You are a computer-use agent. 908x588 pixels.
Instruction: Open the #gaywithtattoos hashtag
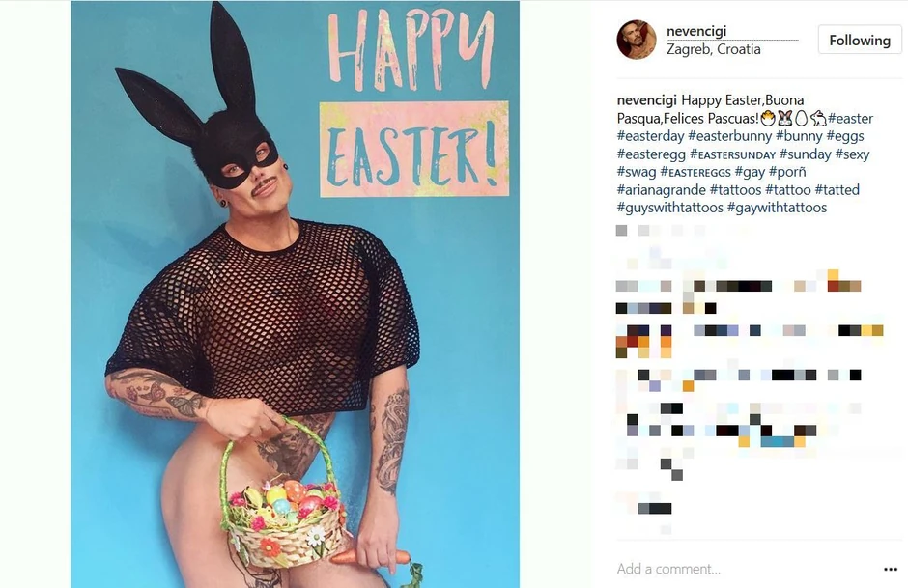coord(778,208)
